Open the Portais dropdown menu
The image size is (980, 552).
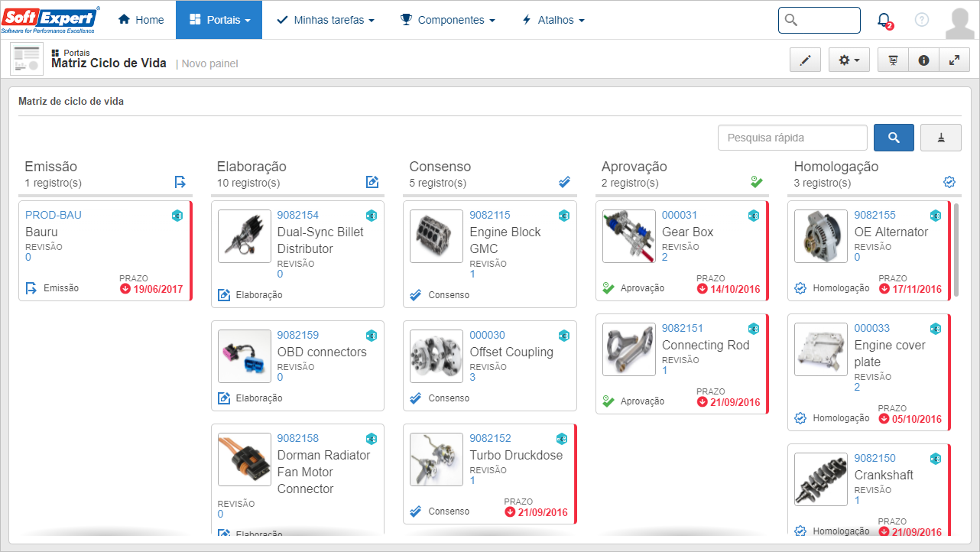click(x=219, y=20)
